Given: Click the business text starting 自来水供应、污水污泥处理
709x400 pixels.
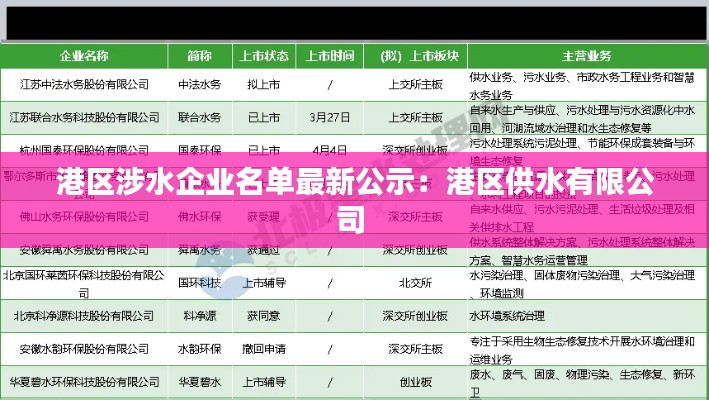Looking at the screenshot, I should (x=582, y=217).
